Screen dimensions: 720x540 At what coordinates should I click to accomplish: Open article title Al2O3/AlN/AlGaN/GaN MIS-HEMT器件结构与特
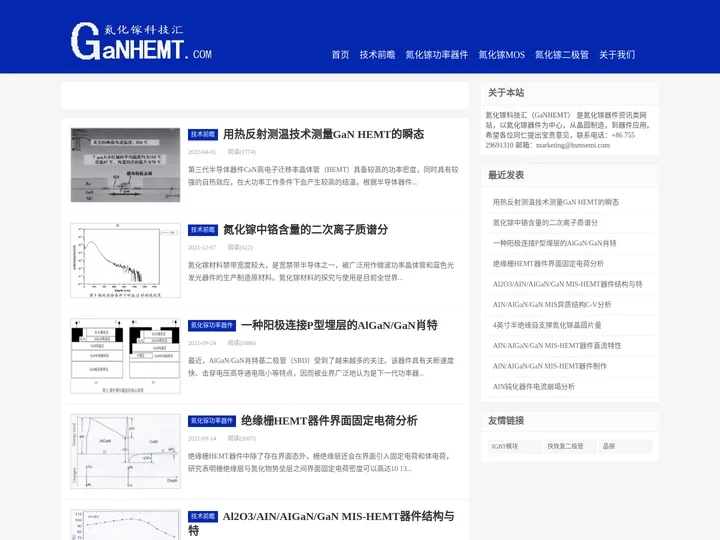pyautogui.click(x=321, y=523)
